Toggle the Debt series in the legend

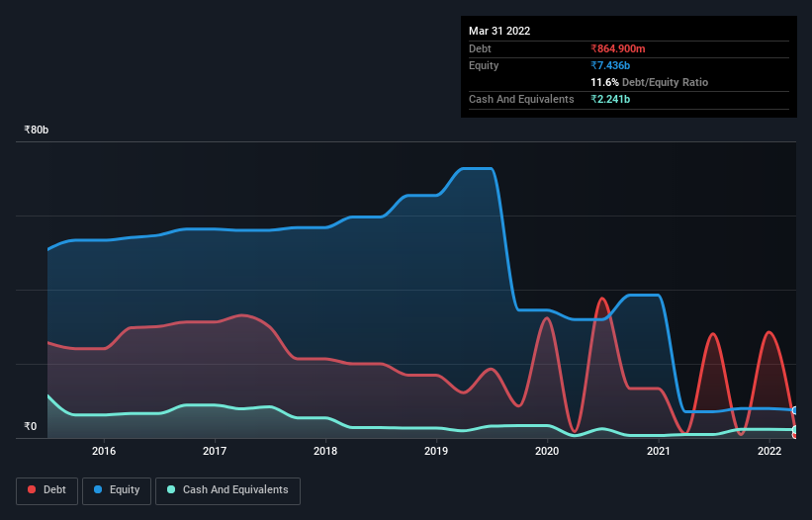[x=46, y=490]
